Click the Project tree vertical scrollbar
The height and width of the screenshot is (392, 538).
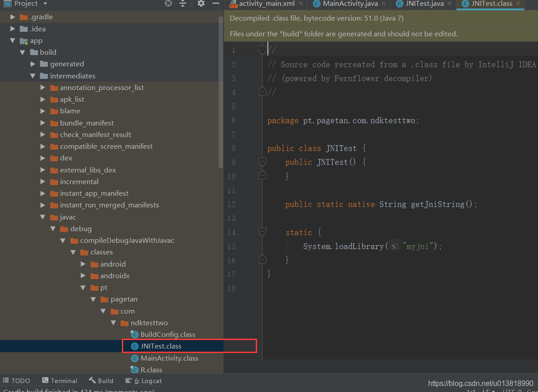pyautogui.click(x=220, y=92)
